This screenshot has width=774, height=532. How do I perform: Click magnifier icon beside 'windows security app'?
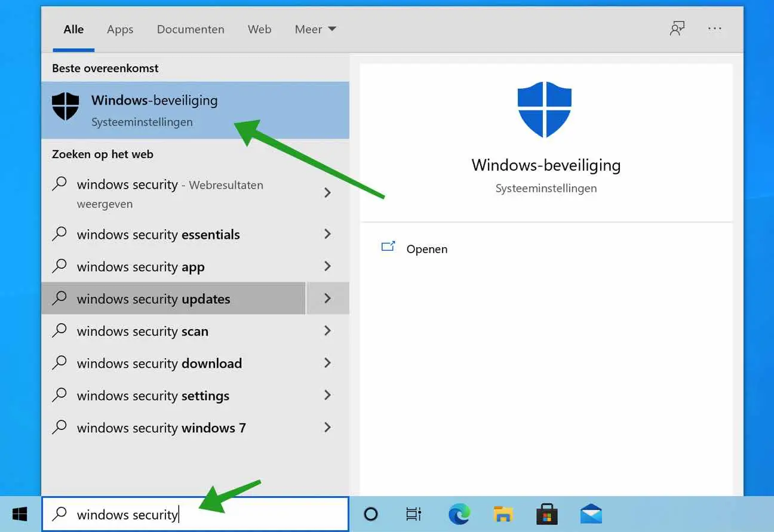(x=60, y=266)
